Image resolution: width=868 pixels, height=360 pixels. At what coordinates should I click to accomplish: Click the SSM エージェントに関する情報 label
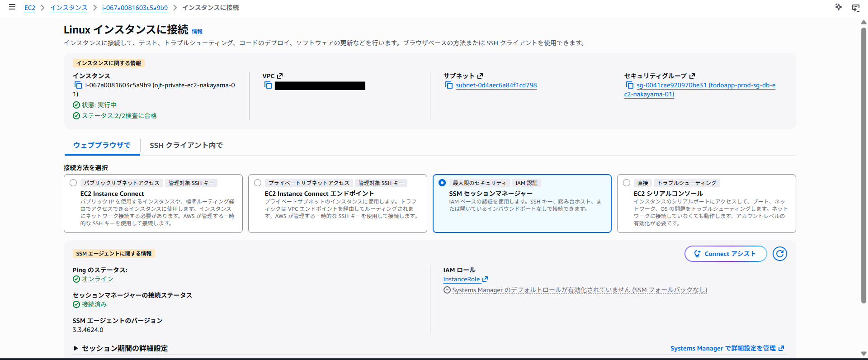pyautogui.click(x=114, y=254)
